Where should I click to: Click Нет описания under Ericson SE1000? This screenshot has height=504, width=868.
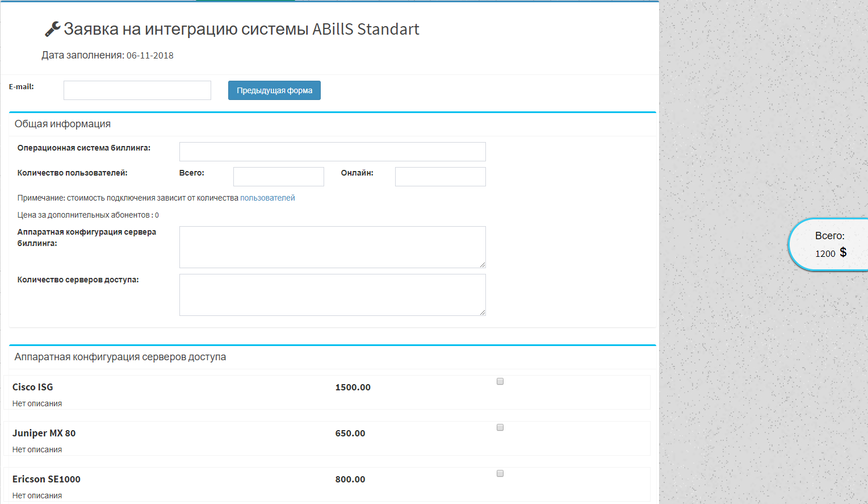click(x=37, y=495)
